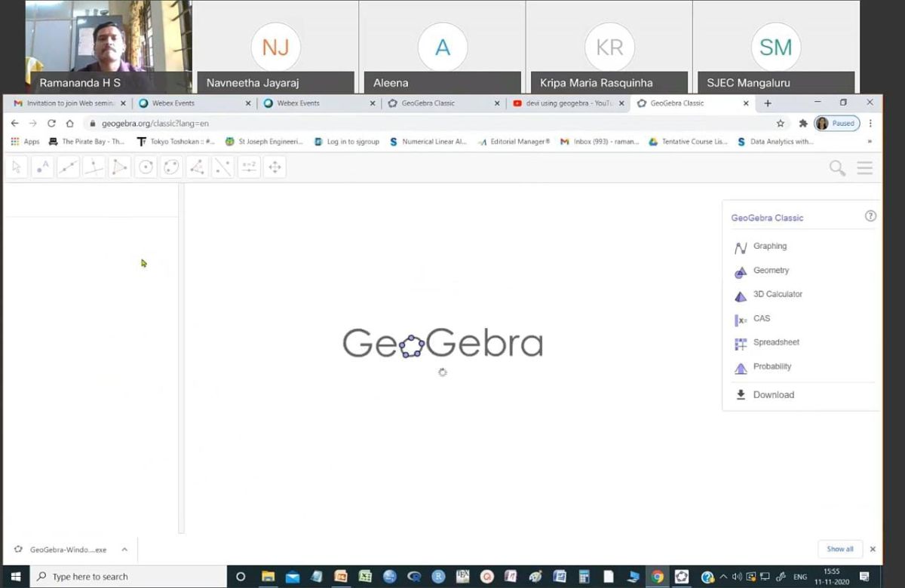
Task: Show hidden system tray icons
Action: point(724,577)
